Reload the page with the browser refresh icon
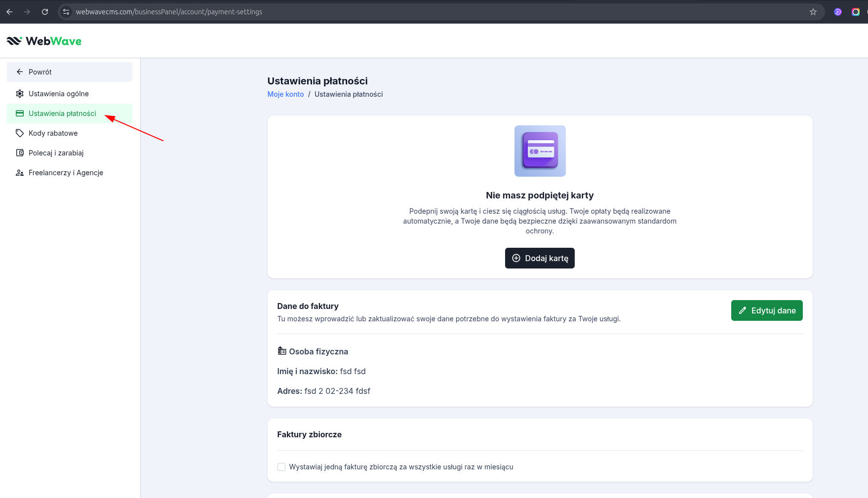 tap(45, 12)
